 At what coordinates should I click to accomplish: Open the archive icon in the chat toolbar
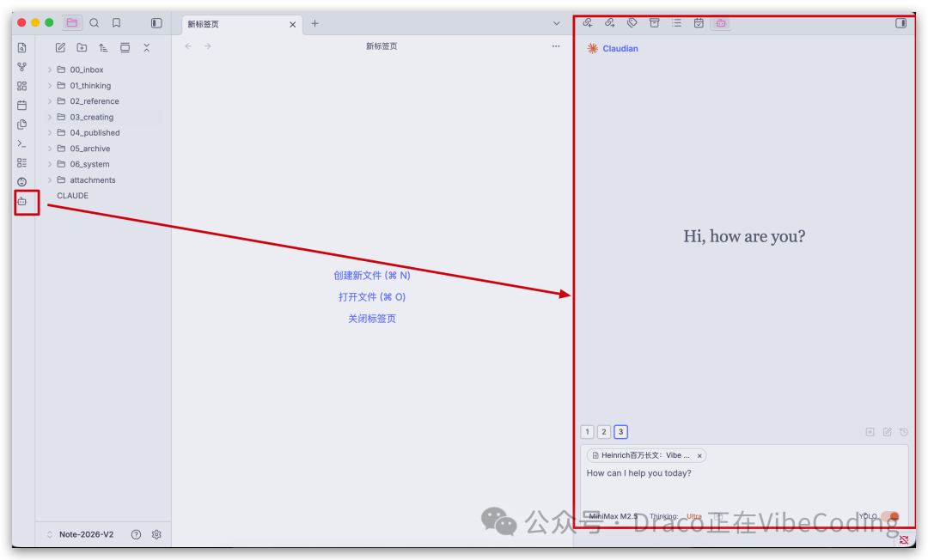coord(654,23)
